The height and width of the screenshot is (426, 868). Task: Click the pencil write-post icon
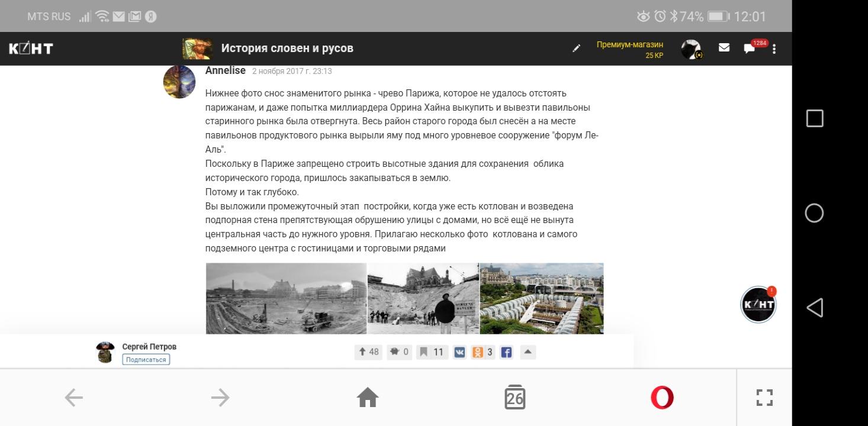[576, 49]
